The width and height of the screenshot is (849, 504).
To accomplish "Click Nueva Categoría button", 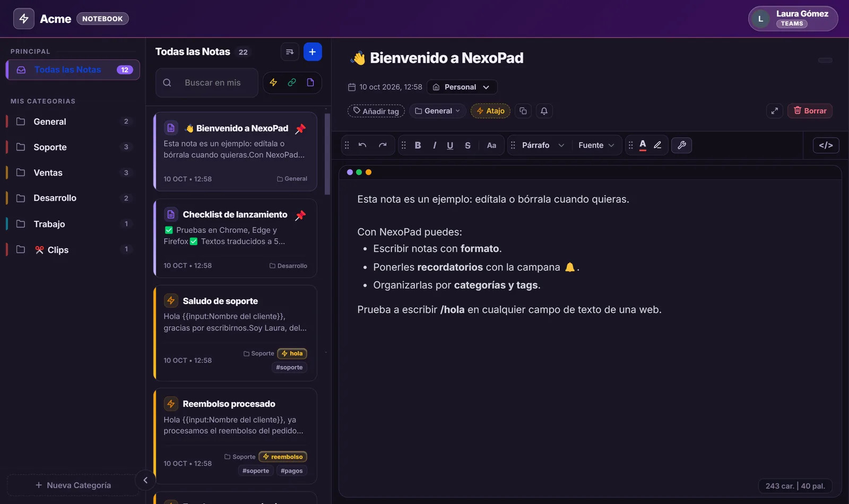I will click(73, 485).
